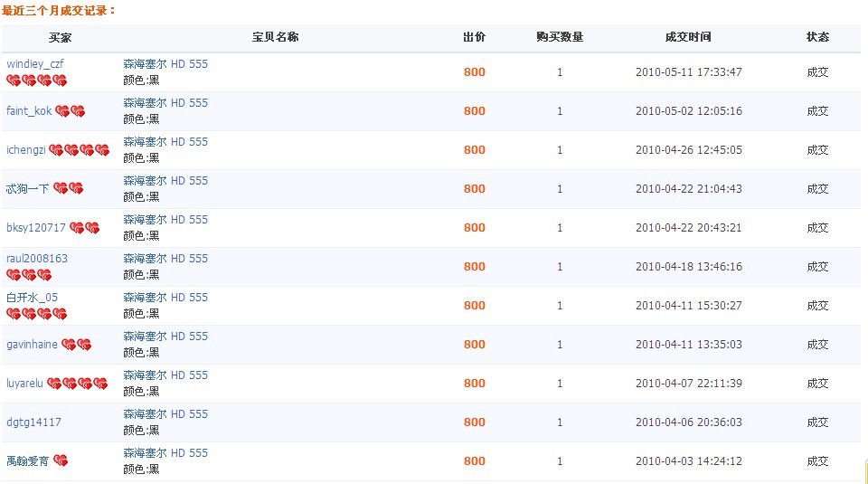Click the 买家 column header
Viewport: 868px width, 484px height.
pos(60,37)
